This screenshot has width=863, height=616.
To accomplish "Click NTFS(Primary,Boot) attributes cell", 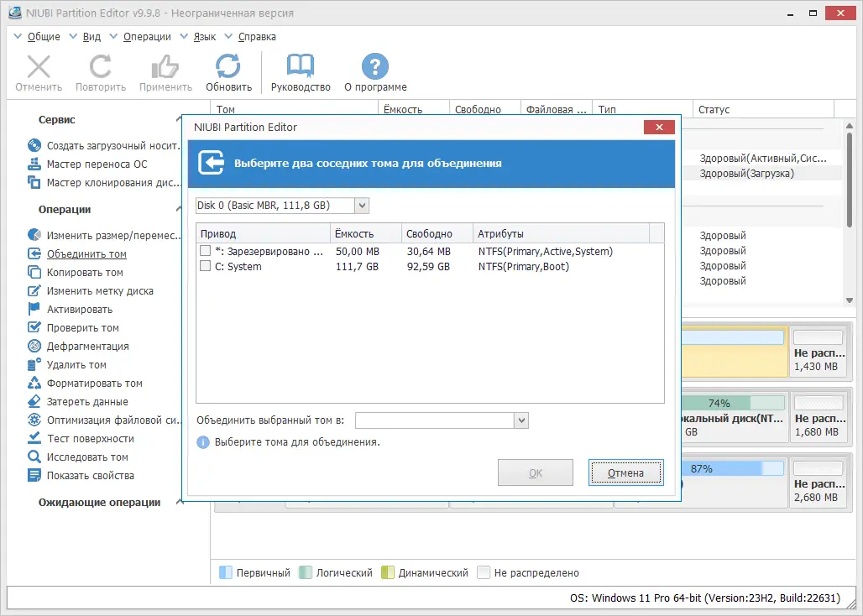I will [523, 267].
